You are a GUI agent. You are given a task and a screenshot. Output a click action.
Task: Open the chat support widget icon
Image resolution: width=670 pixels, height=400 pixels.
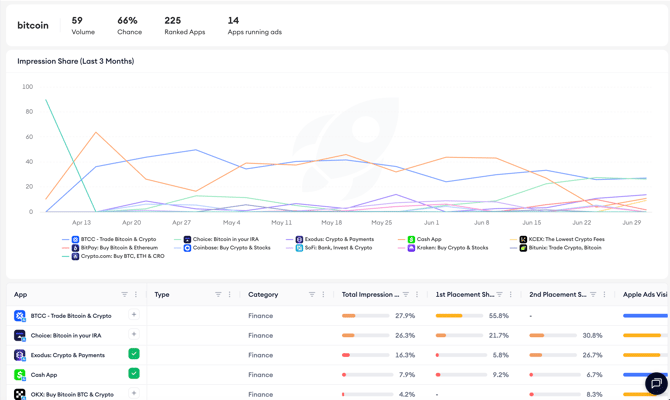pos(656,383)
